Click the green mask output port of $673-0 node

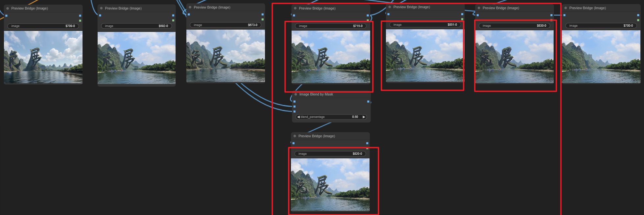[262, 20]
